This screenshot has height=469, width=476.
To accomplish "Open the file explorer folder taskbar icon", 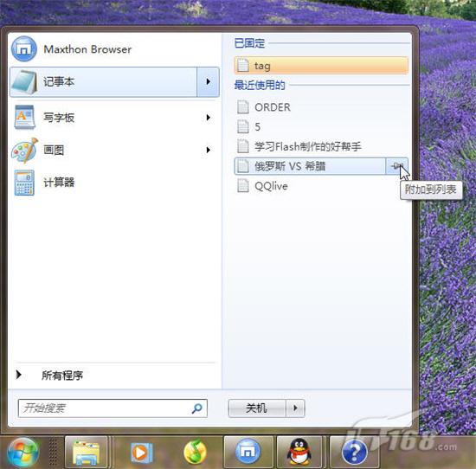I will click(87, 453).
